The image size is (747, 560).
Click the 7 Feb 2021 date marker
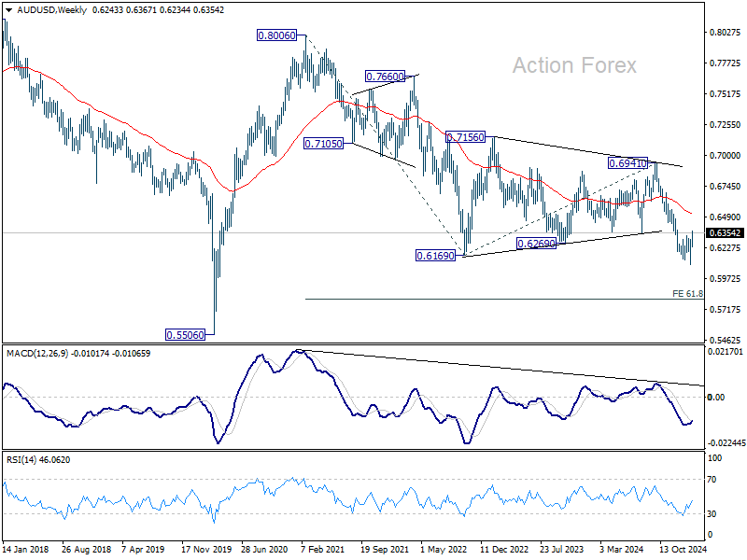pos(322,550)
